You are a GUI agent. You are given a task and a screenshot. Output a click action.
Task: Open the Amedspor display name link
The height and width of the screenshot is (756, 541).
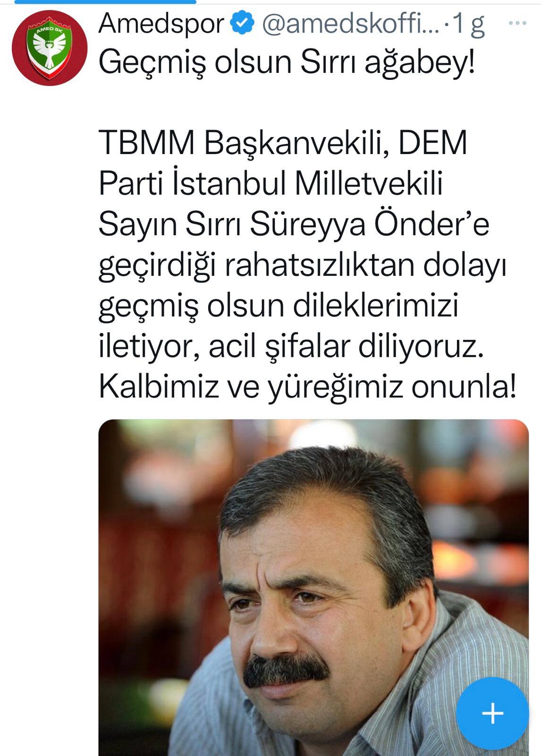tap(161, 24)
